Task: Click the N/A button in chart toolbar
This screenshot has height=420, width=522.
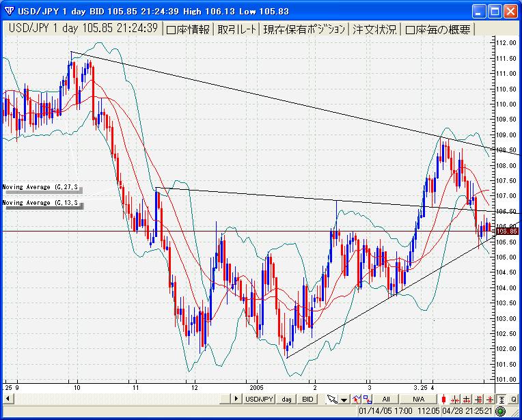Action: 418,399
